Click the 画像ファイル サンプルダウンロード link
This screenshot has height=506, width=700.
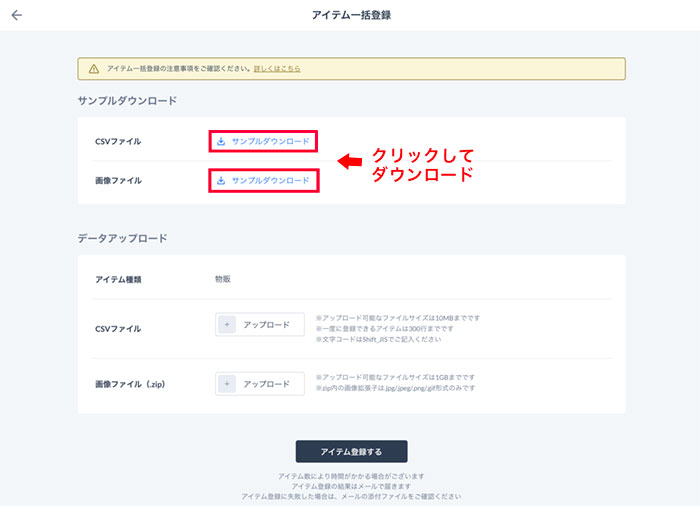[263, 180]
